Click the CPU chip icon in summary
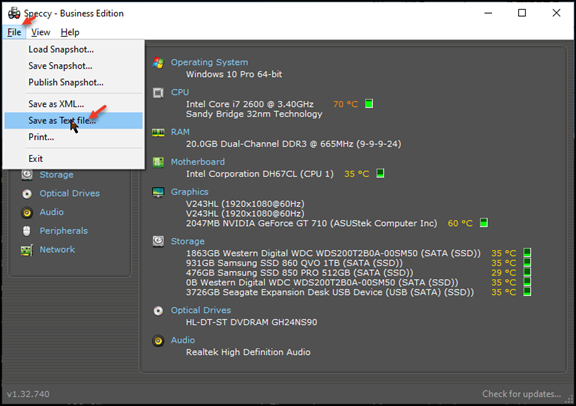Viewport: 576px width, 406px height. click(158, 93)
